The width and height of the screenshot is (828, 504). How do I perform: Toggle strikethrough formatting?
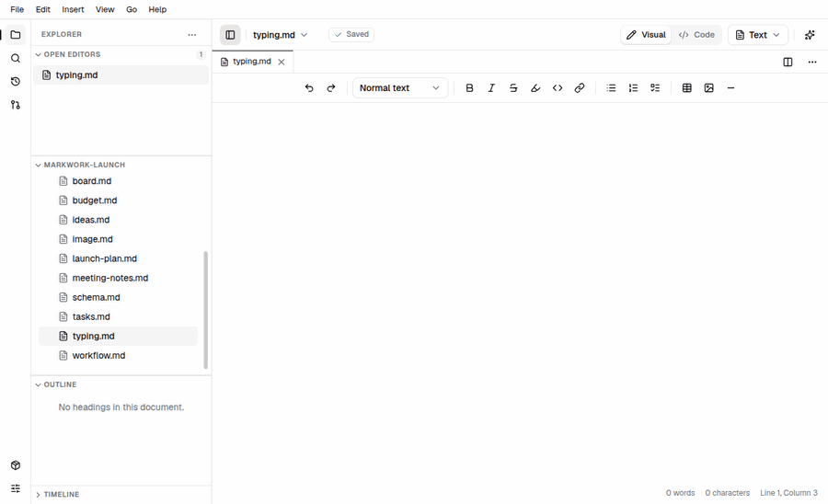(x=513, y=88)
